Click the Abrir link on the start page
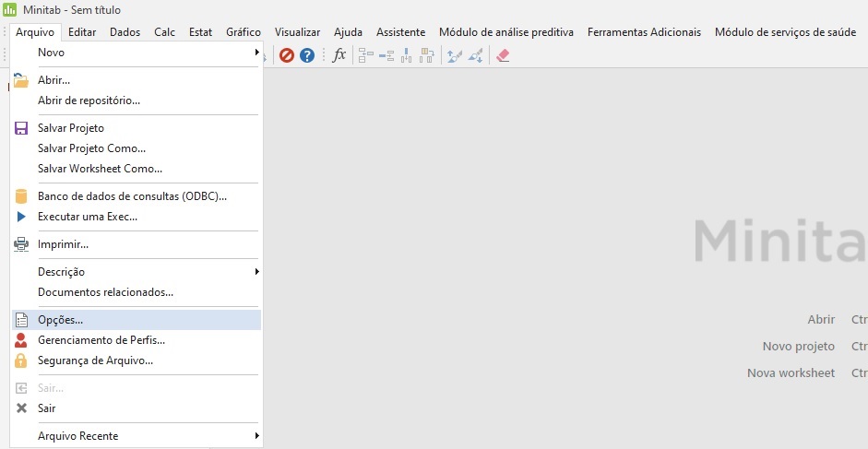Viewport: 868px width, 449px height. [x=821, y=319]
